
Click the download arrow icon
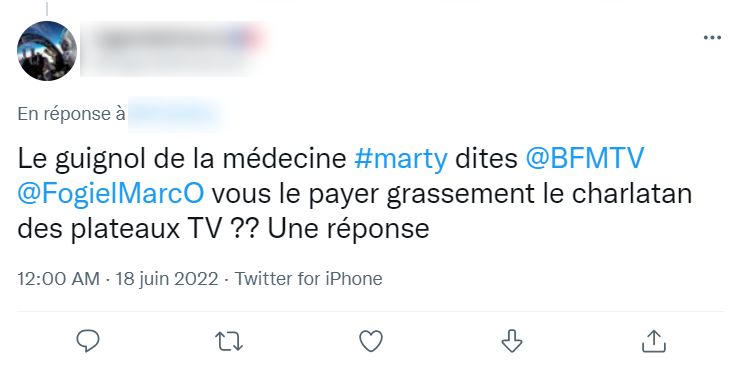(x=512, y=341)
